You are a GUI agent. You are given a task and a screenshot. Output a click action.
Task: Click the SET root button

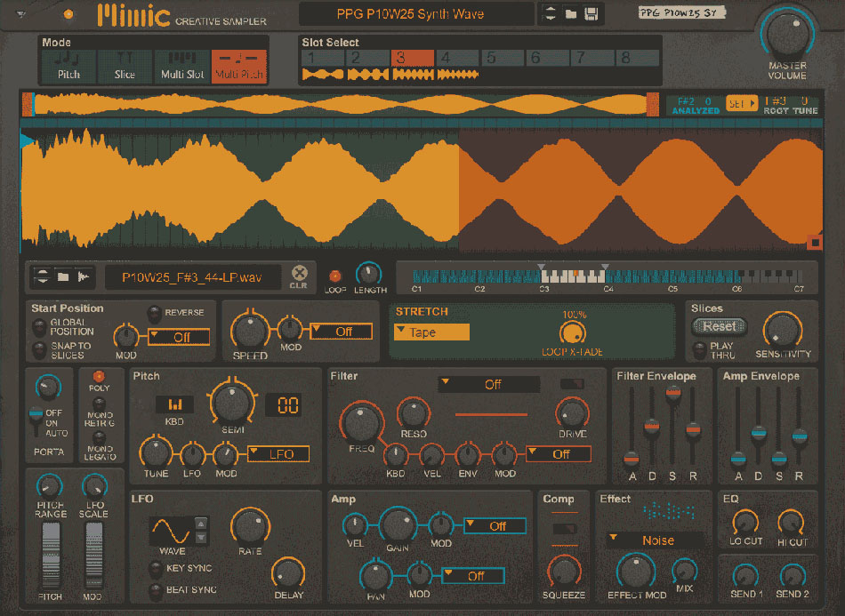click(x=742, y=103)
